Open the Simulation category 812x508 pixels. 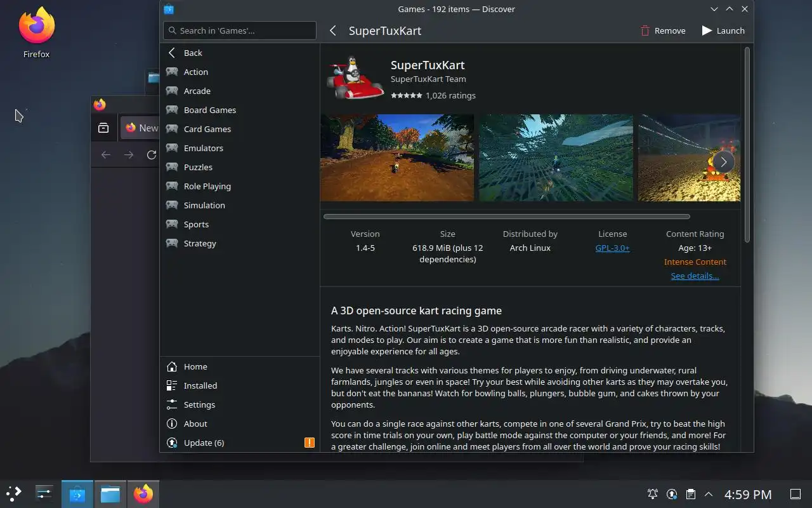[240, 205]
